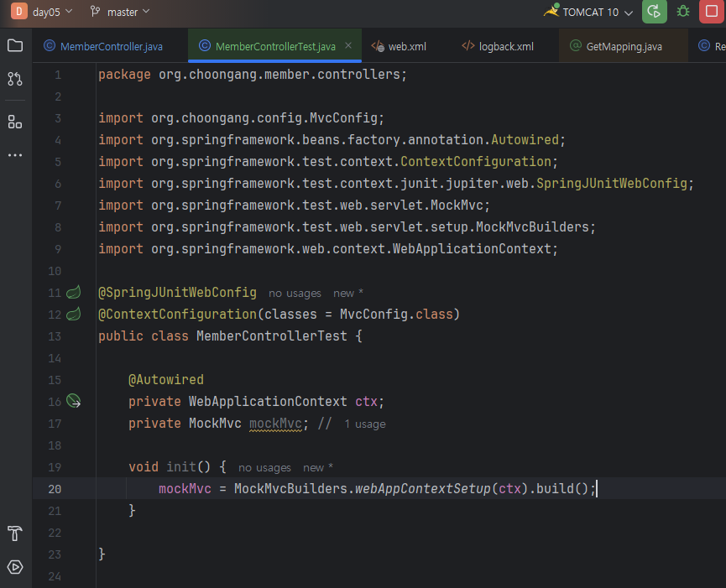The width and height of the screenshot is (726, 588).
Task: Click the Spring leaf gutter icon on line 12
Action: coord(74,315)
